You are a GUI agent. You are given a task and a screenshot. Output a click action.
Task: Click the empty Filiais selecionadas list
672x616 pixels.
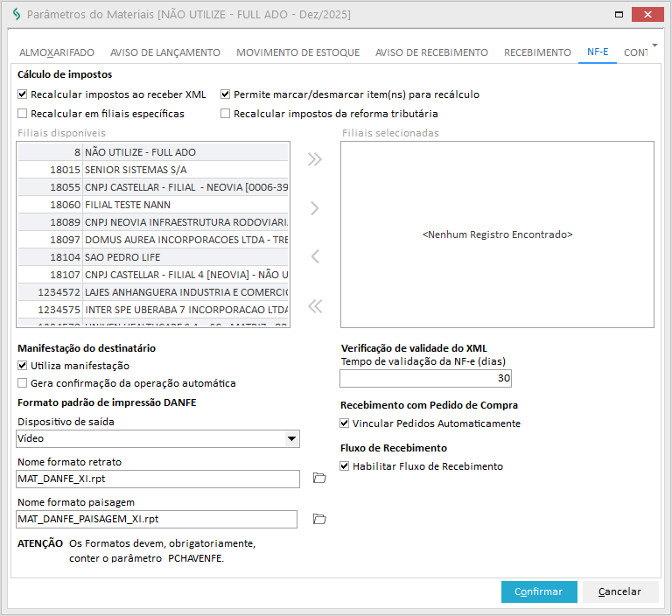(x=497, y=234)
